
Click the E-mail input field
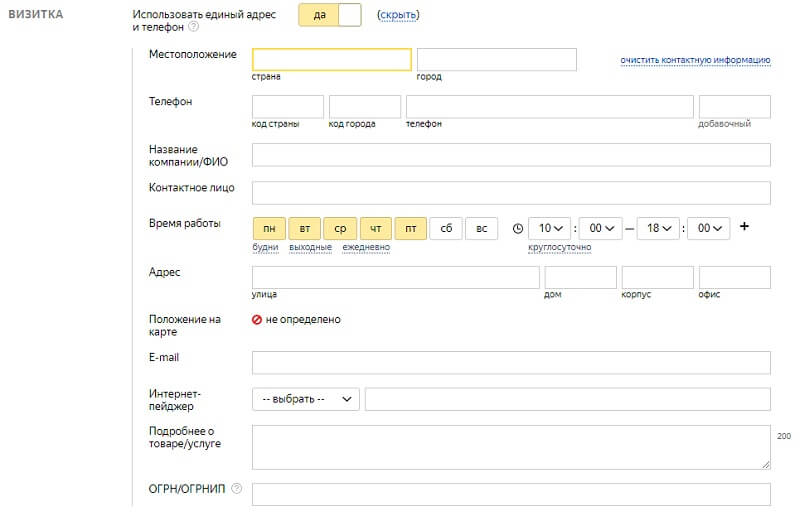[x=511, y=362]
